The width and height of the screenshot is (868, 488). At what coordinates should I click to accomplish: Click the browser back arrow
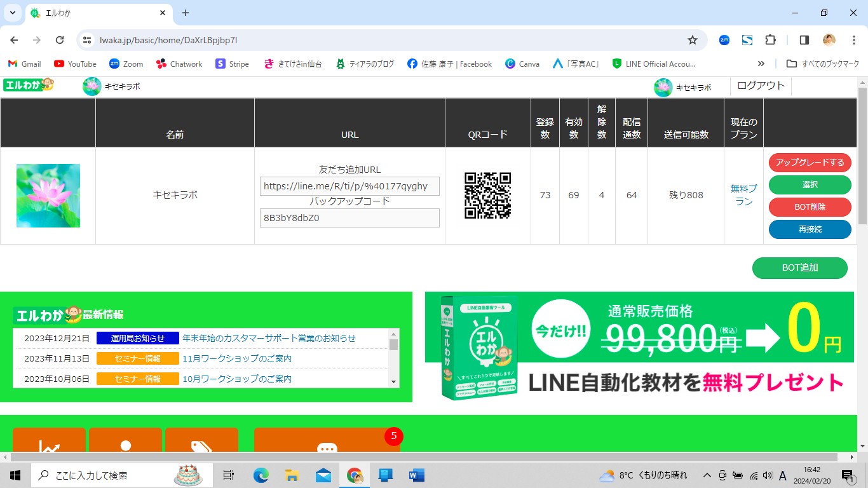[x=14, y=40]
